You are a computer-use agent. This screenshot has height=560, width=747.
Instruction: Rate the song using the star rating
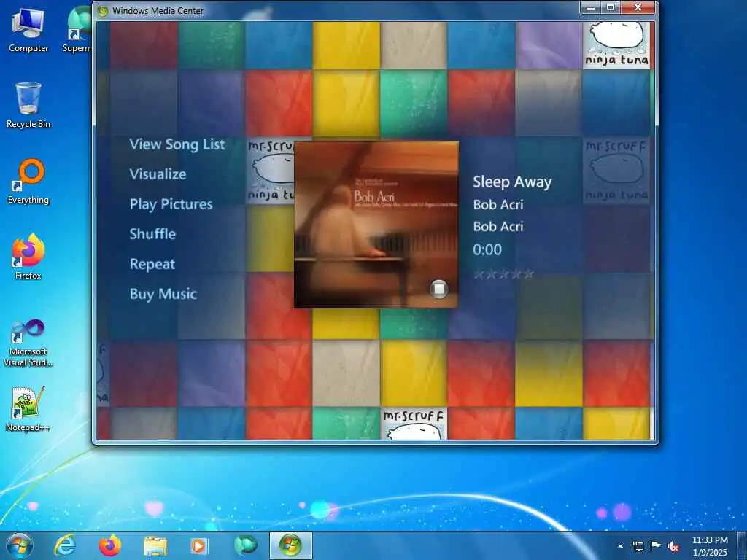[x=503, y=274]
